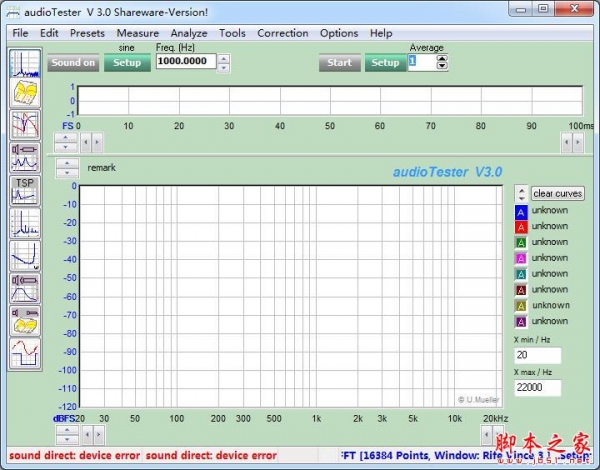
Task: Click the up arrow below the dBFS label
Action: point(67,431)
